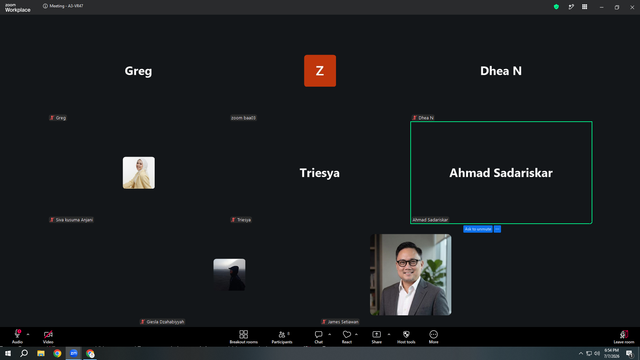
Task: Click the green encryption shield icon
Action: [556, 7]
